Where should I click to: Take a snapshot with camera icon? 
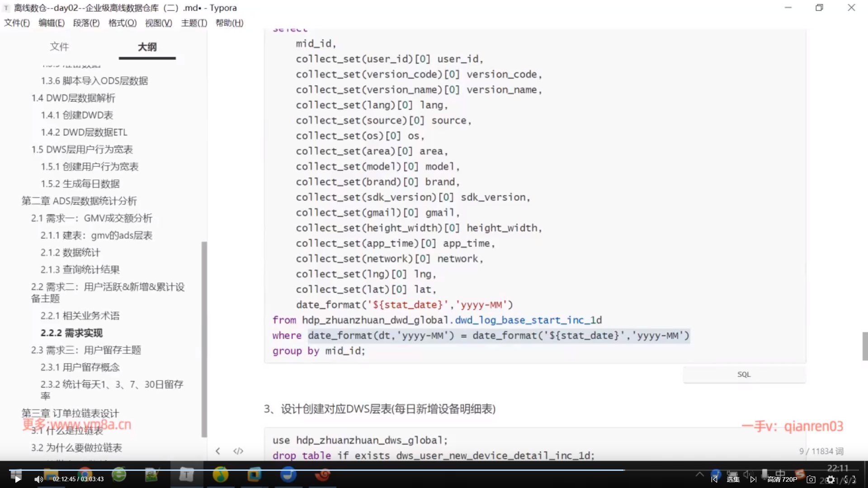(x=811, y=479)
